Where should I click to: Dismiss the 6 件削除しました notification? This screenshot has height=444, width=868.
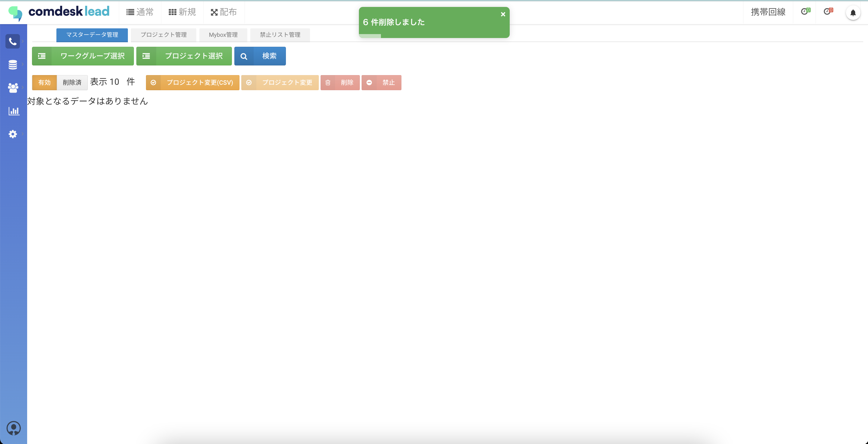(503, 14)
